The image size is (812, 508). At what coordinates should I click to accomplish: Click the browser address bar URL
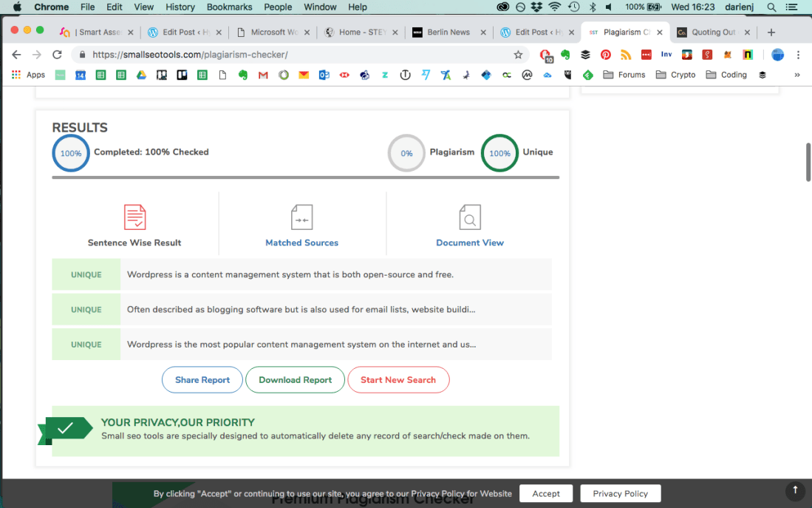pos(190,55)
